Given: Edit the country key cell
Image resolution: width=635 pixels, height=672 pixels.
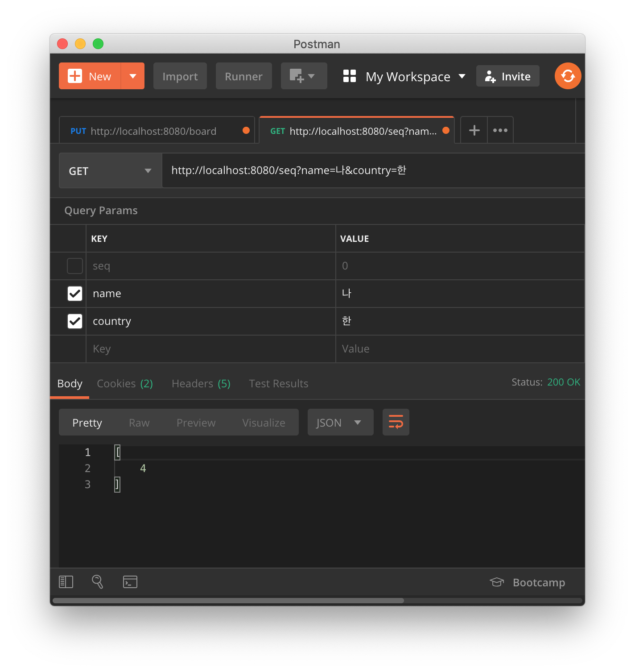Looking at the screenshot, I should (211, 321).
